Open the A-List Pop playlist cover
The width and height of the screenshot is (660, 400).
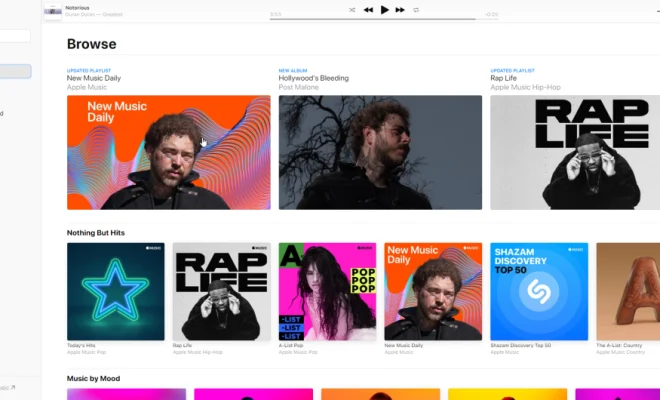click(327, 291)
